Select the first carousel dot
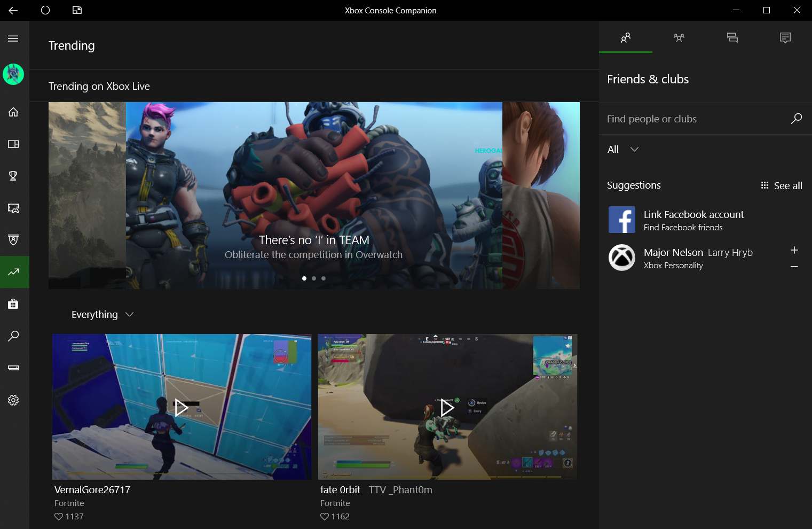 pos(304,278)
